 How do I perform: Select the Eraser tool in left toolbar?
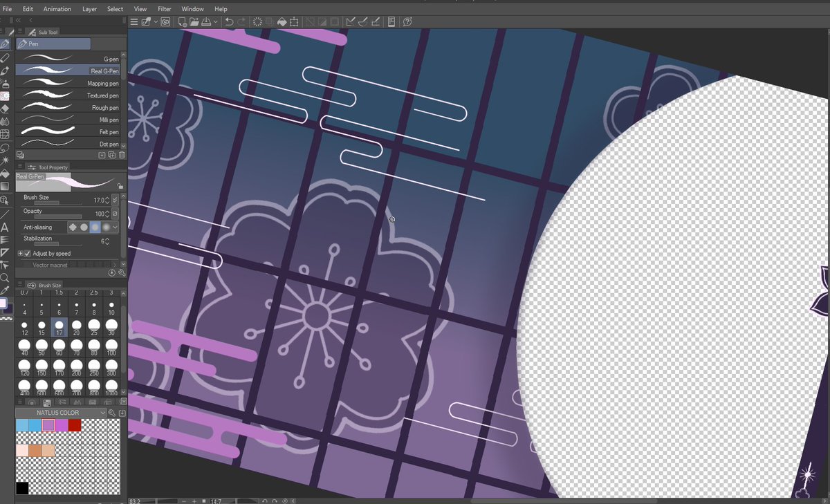[x=6, y=109]
